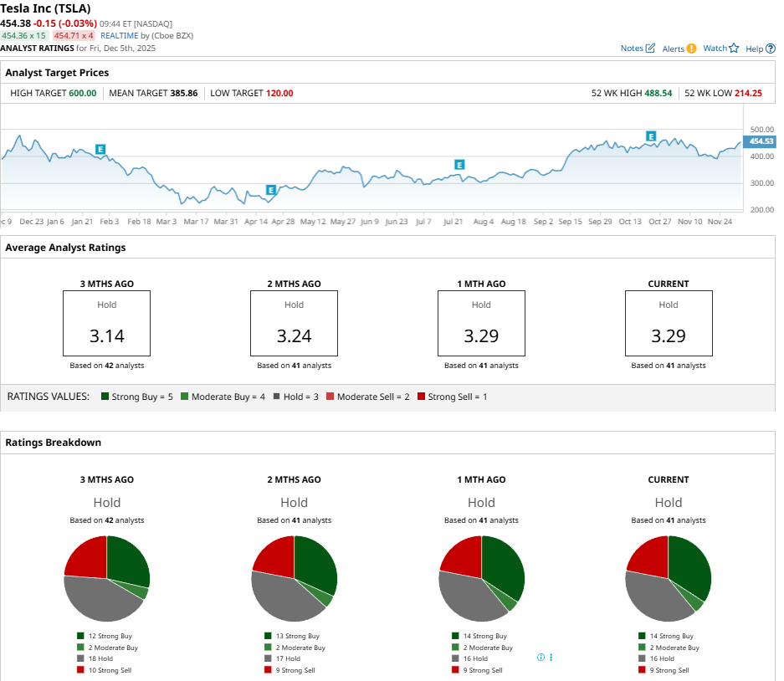Viewport: 784px width, 681px height.
Task: Click the blue info icon by 1 MTH AGO legend
Action: pyautogui.click(x=541, y=657)
